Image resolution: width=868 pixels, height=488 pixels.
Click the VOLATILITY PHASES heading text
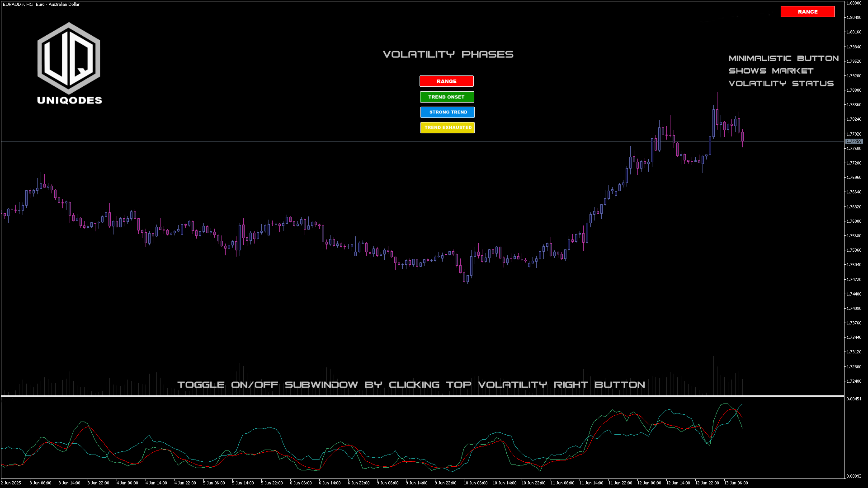[448, 55]
